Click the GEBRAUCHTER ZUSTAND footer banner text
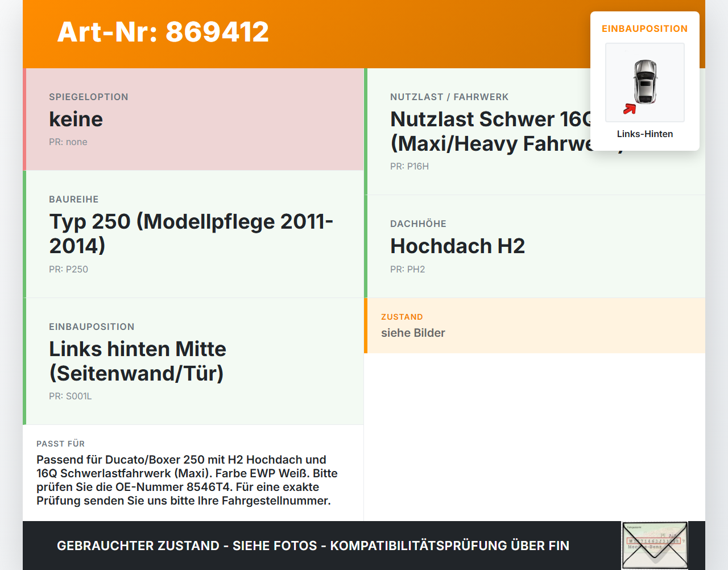The width and height of the screenshot is (728, 570). coord(313,546)
